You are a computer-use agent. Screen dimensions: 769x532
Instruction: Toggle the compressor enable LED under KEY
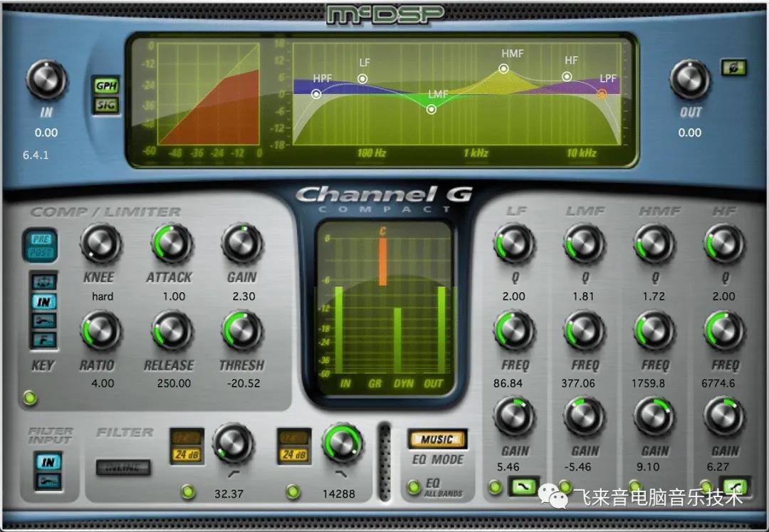pyautogui.click(x=30, y=397)
